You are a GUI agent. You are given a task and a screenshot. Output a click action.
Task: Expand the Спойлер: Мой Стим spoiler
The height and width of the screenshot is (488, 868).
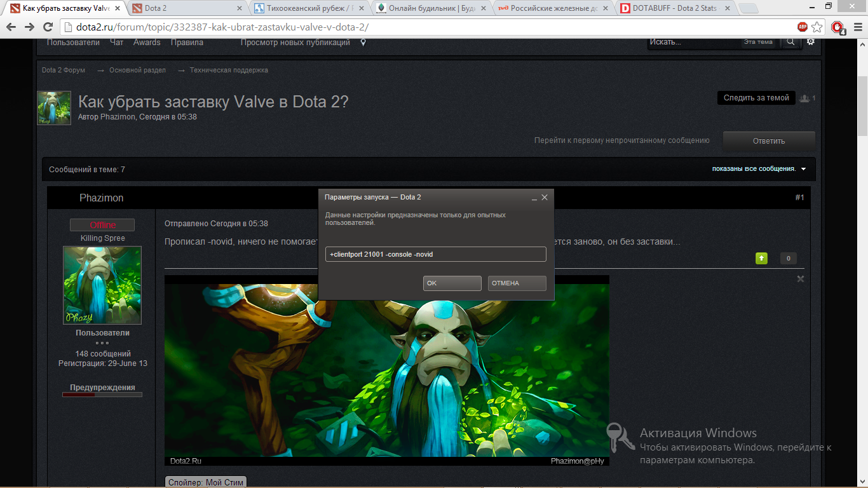[205, 482]
